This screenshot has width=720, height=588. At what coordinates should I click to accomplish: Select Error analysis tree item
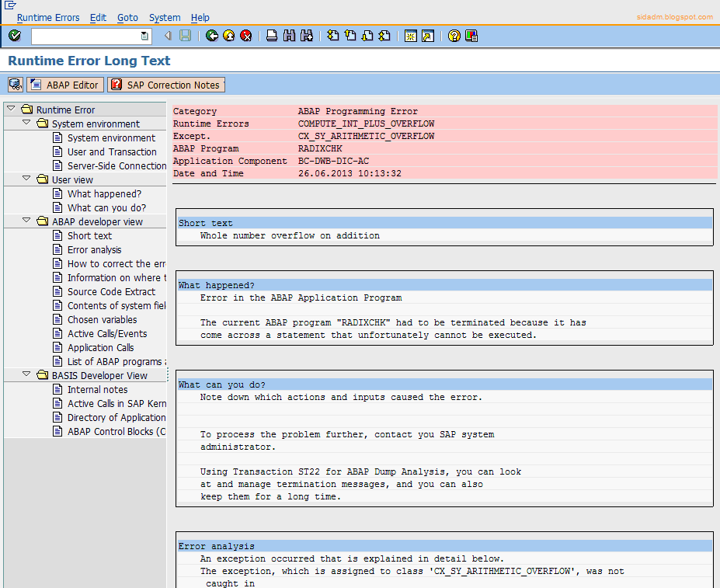(95, 250)
